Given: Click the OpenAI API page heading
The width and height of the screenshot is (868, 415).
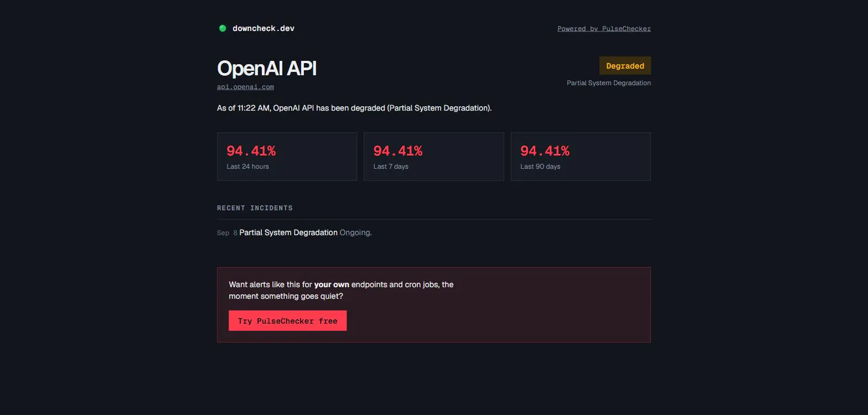Looking at the screenshot, I should 267,68.
